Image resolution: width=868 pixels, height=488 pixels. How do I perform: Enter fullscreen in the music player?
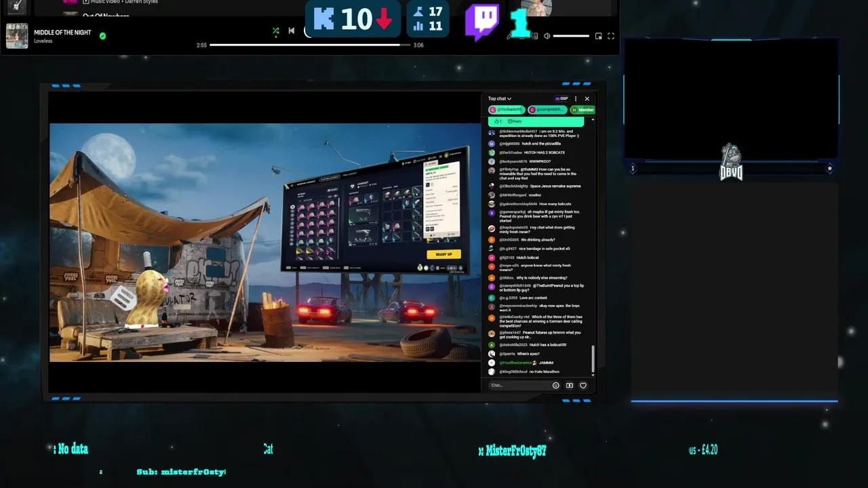click(x=610, y=36)
